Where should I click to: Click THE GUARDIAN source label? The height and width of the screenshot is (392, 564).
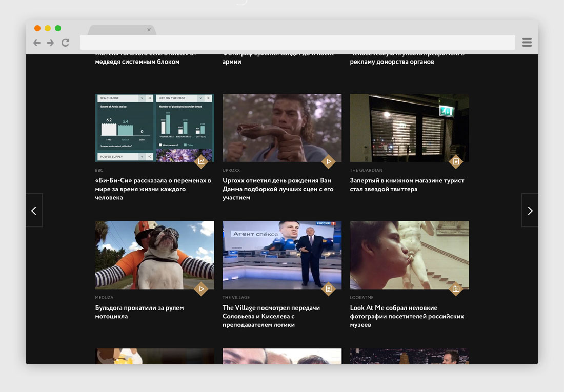tap(366, 170)
